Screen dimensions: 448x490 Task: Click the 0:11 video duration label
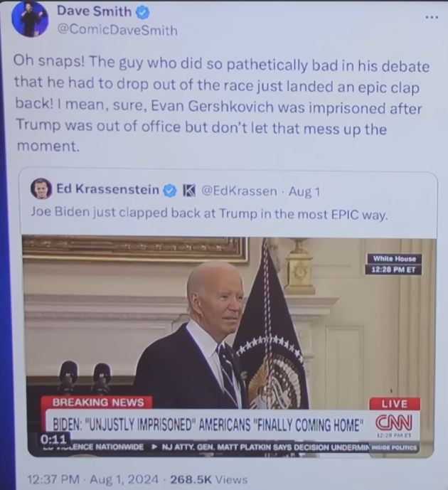[53, 439]
